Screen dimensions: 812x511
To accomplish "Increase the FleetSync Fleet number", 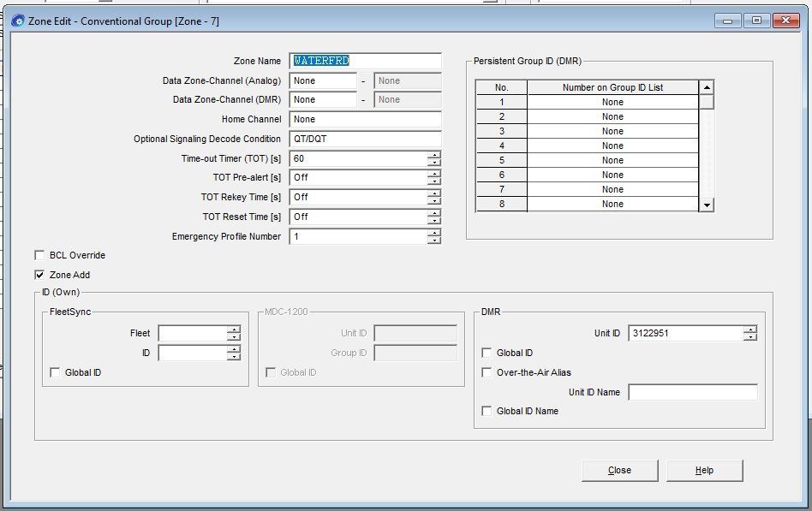I will pyautogui.click(x=234, y=330).
